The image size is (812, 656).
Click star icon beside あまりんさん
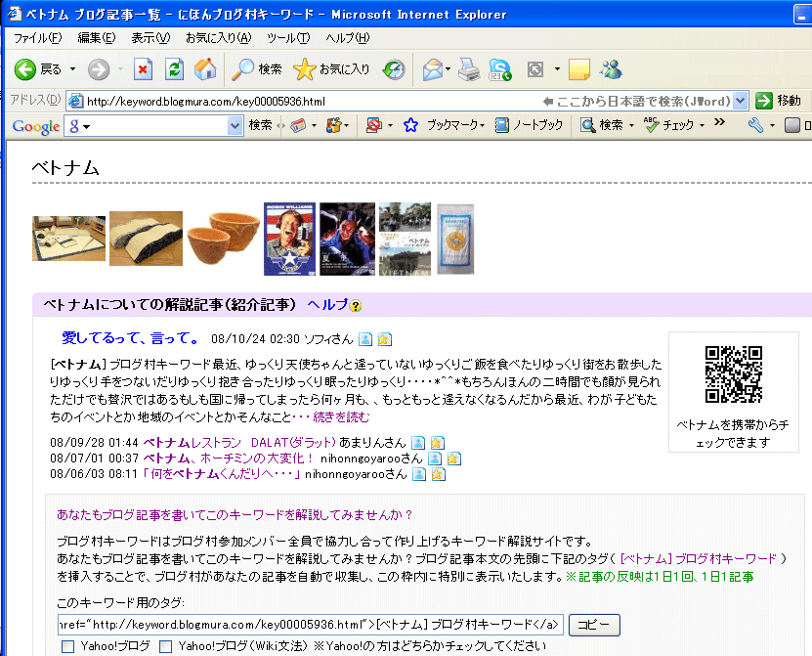click(437, 443)
